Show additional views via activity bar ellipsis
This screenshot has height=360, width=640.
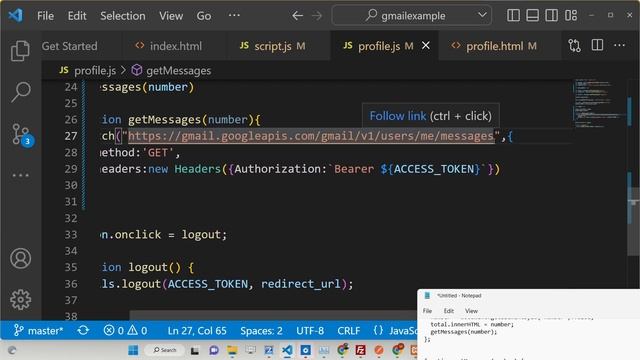pos(20,176)
